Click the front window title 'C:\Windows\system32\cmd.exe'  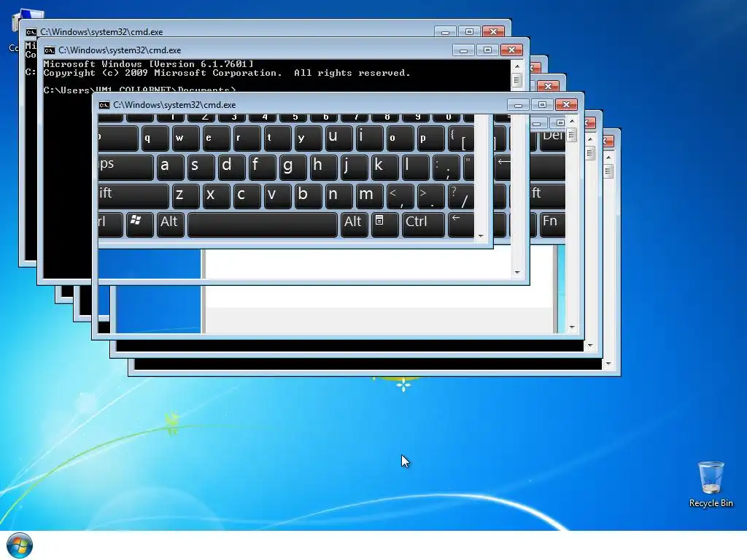174,105
